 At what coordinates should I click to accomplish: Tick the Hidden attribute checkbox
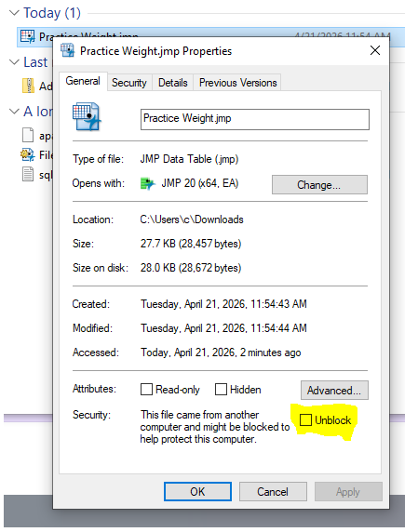point(221,389)
